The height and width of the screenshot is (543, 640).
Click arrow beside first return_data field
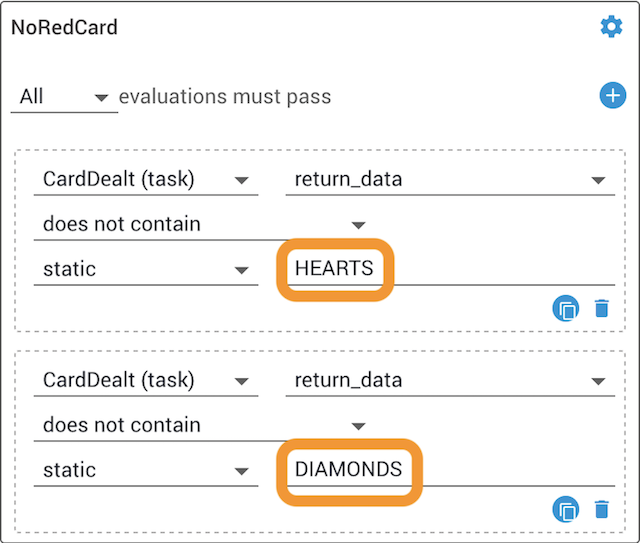(x=598, y=180)
